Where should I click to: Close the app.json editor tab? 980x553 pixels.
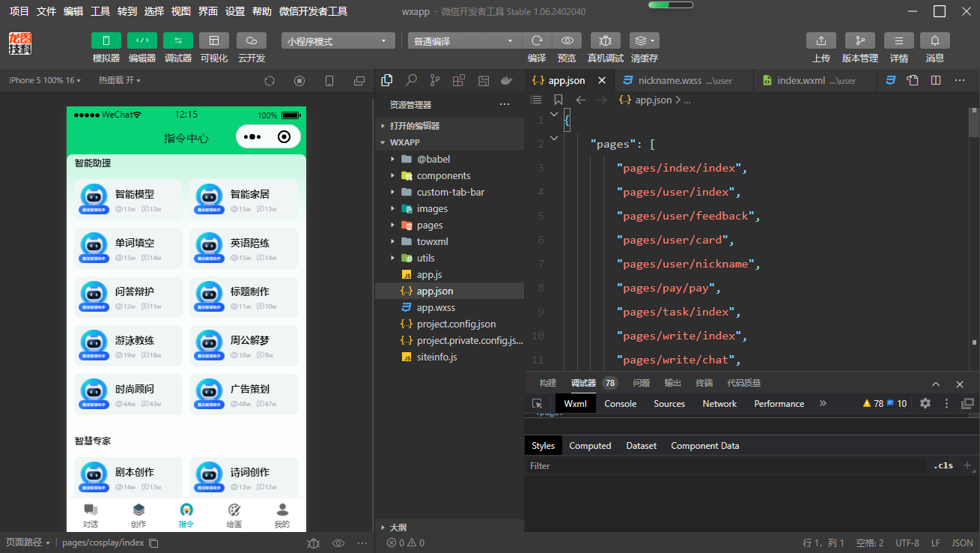602,80
